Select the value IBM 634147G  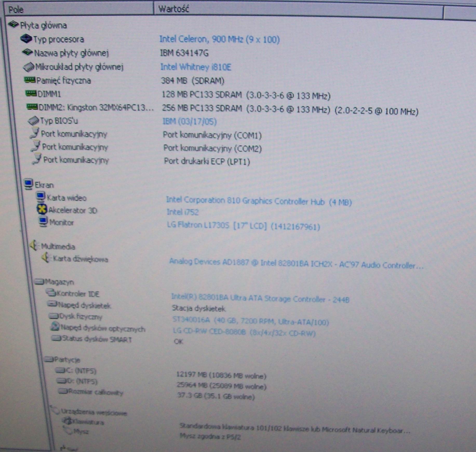pos(184,53)
